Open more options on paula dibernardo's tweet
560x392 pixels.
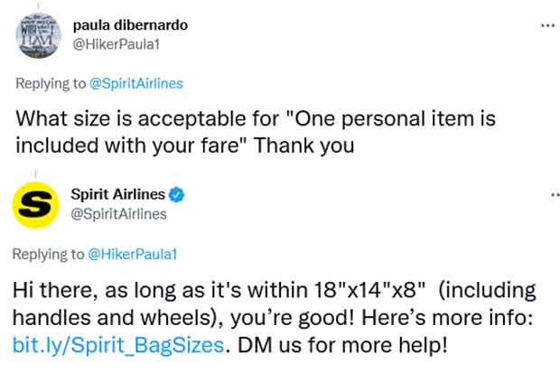click(x=546, y=24)
